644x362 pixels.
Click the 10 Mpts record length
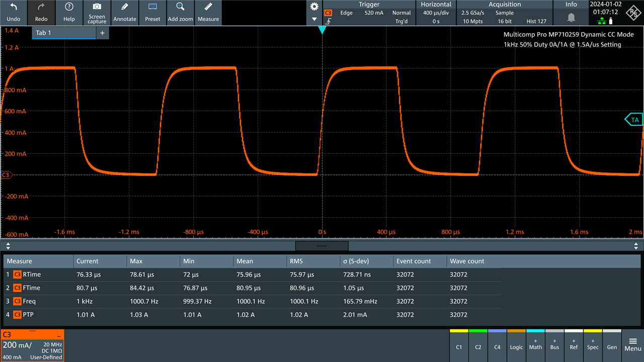click(x=472, y=21)
